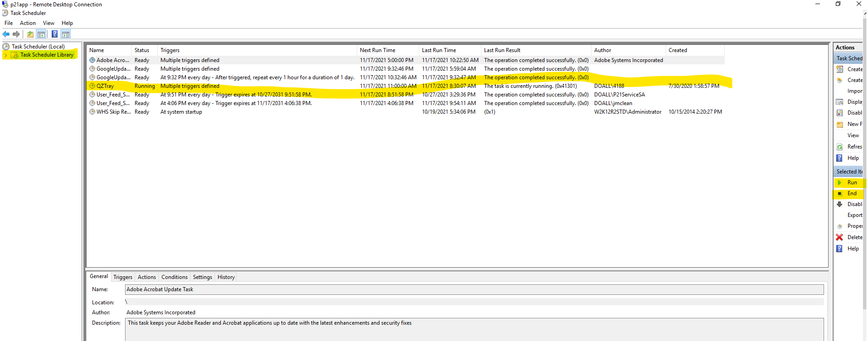The width and height of the screenshot is (868, 341).
Task: Click the Up One Level folder icon
Action: (x=30, y=34)
